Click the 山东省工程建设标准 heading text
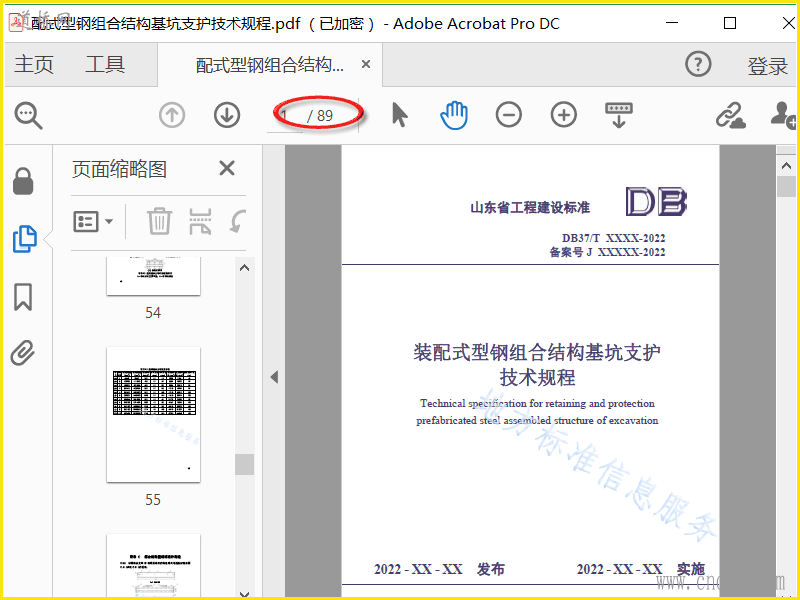The image size is (800, 600). tap(530, 207)
